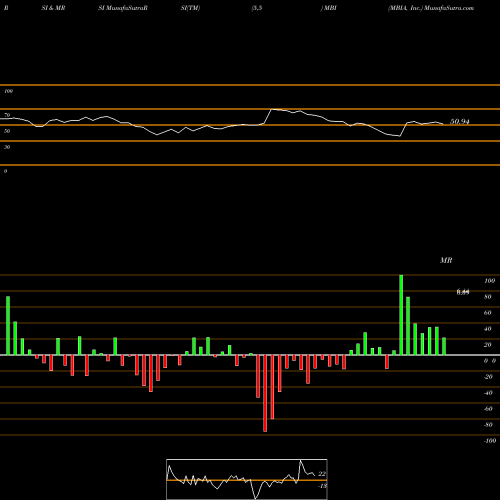The height and width of the screenshot is (500, 500).
Task: Click the value -18 in mini chart
Action: point(322,486)
